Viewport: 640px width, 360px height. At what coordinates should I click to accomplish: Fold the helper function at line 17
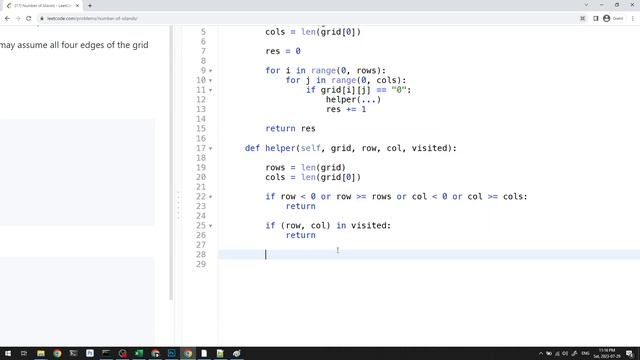211,149
